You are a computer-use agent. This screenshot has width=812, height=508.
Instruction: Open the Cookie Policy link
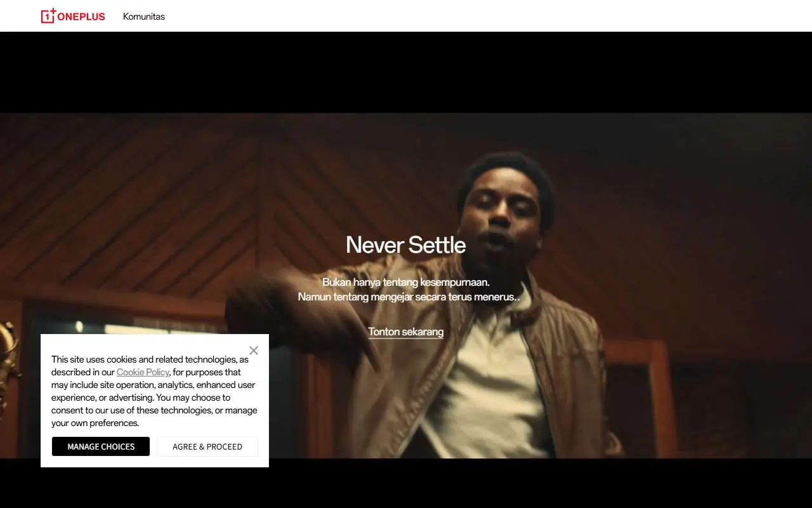[143, 372]
